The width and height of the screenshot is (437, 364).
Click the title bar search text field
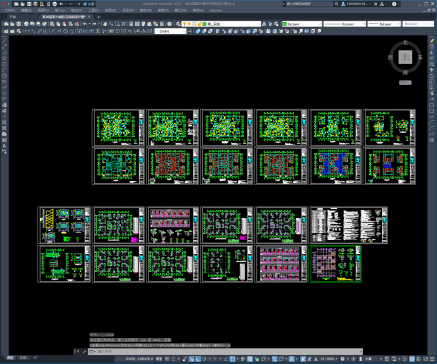click(310, 4)
